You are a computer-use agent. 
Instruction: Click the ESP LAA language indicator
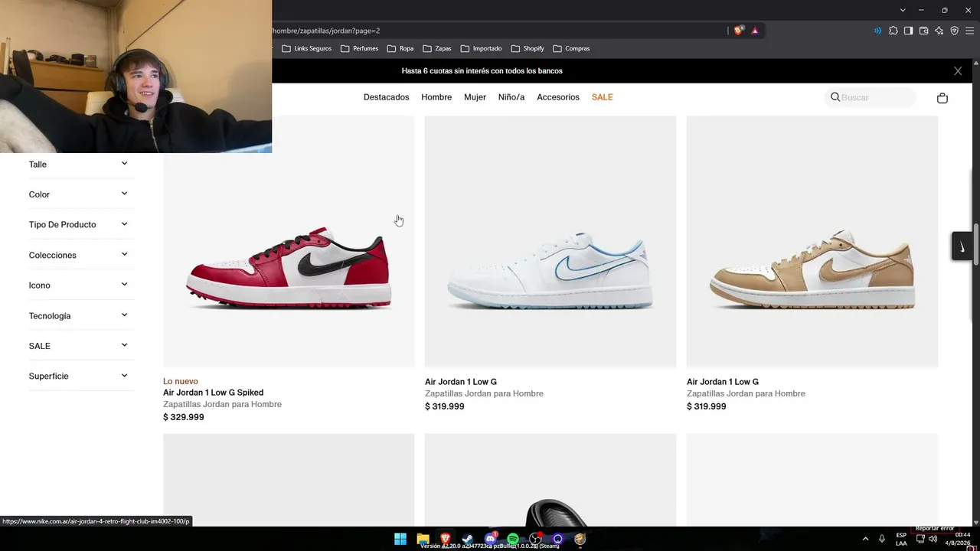[901, 539]
